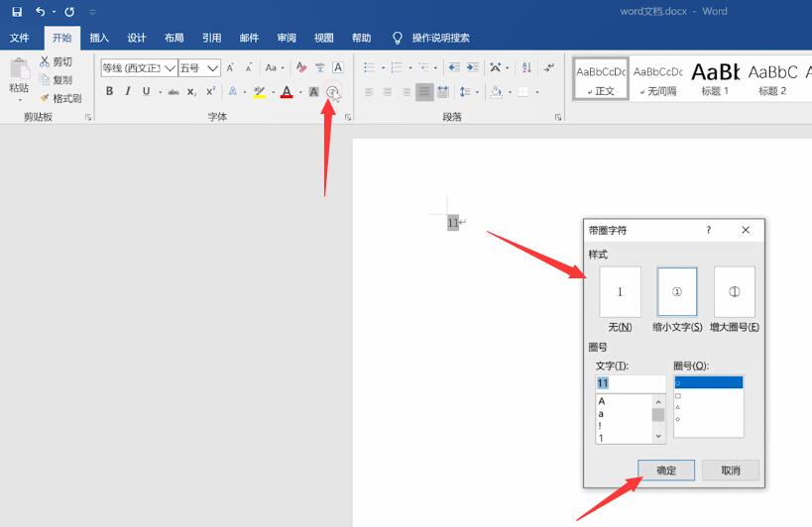Viewport: 812px width, 527px height.
Task: Click the Undo arrow icon
Action: pos(41,11)
